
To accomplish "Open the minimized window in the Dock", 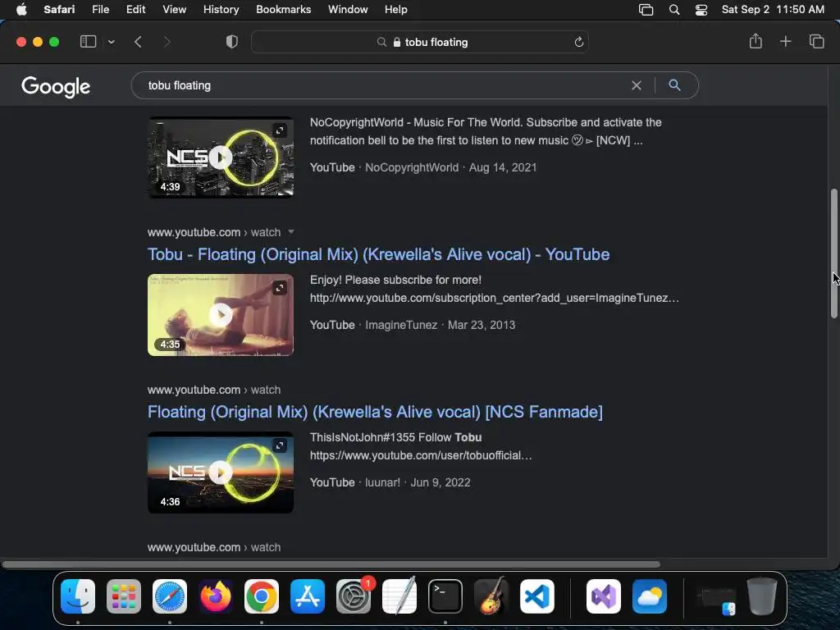I will tap(716, 600).
